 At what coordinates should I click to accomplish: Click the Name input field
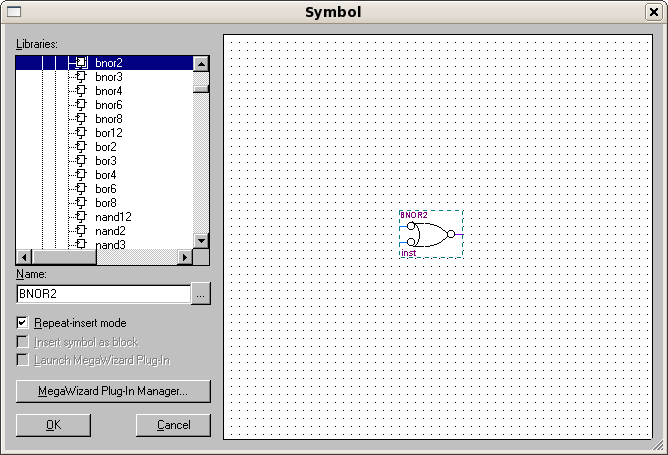click(102, 294)
